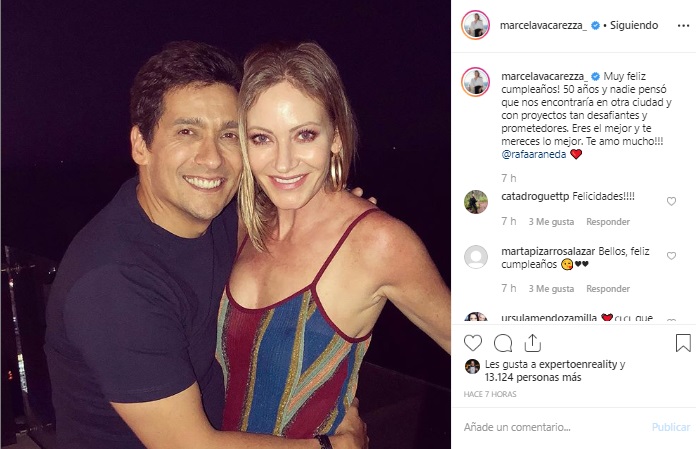Open the comment bubble icon
696x449 pixels.
point(503,343)
